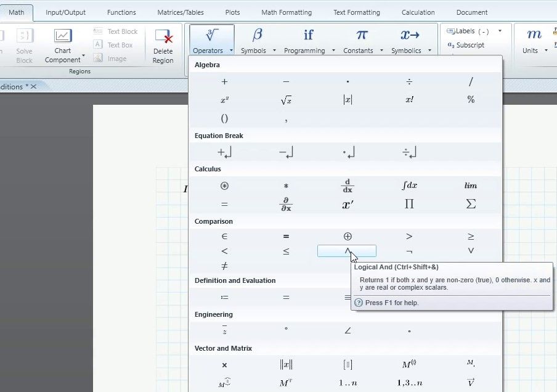Click the Delete Region button
Image resolution: width=557 pixels, height=392 pixels.
[x=163, y=46]
